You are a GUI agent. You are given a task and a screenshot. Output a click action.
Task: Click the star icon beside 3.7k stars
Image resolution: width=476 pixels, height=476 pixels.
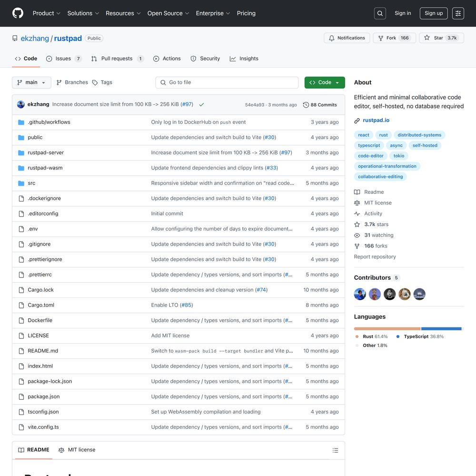(357, 224)
